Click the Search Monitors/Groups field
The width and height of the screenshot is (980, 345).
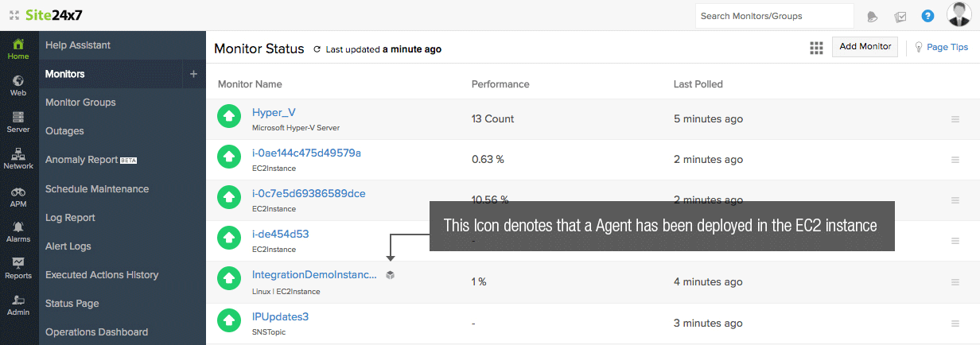(774, 16)
